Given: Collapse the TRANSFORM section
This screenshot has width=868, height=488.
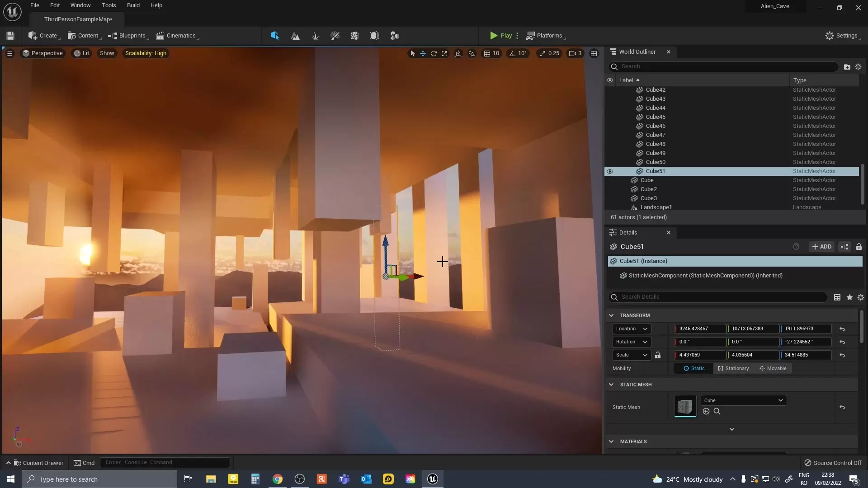Looking at the screenshot, I should (x=611, y=315).
